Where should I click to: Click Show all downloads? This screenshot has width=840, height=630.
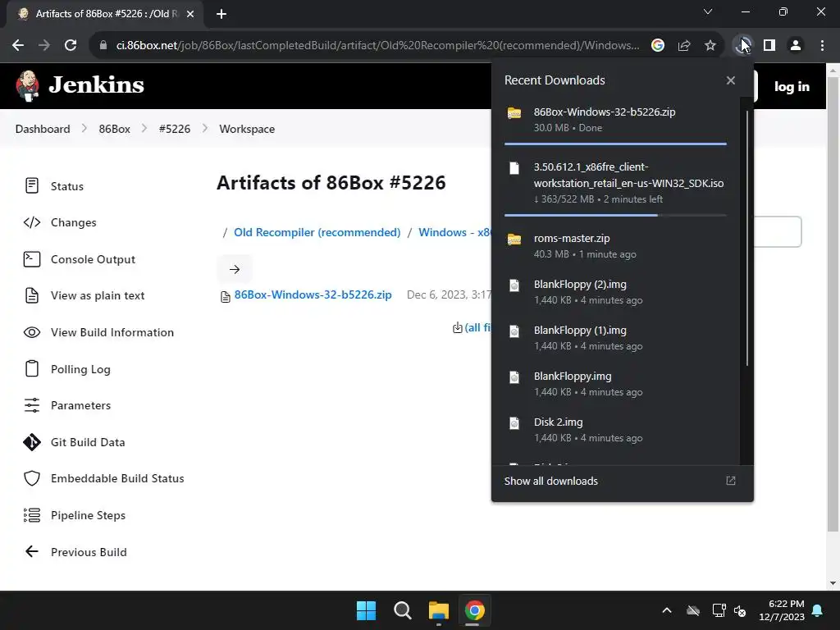[550, 481]
